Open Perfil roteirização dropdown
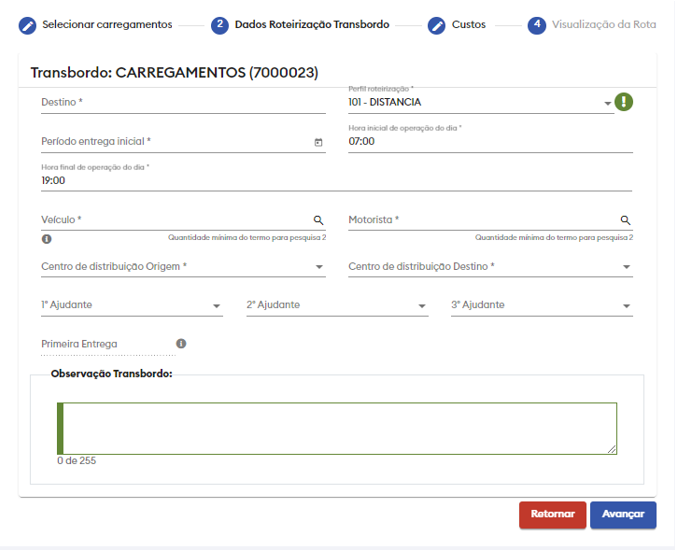The width and height of the screenshot is (675, 551). click(x=607, y=103)
